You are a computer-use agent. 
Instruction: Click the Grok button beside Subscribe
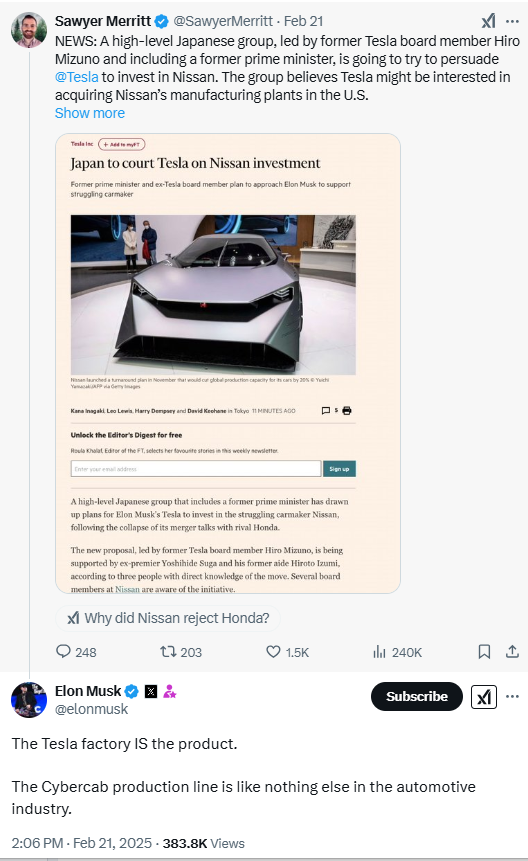click(484, 697)
